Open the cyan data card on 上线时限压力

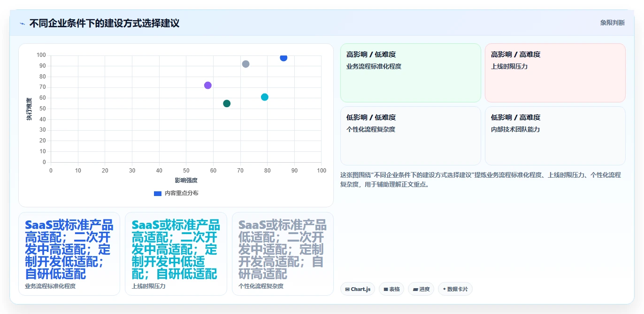tap(176, 254)
